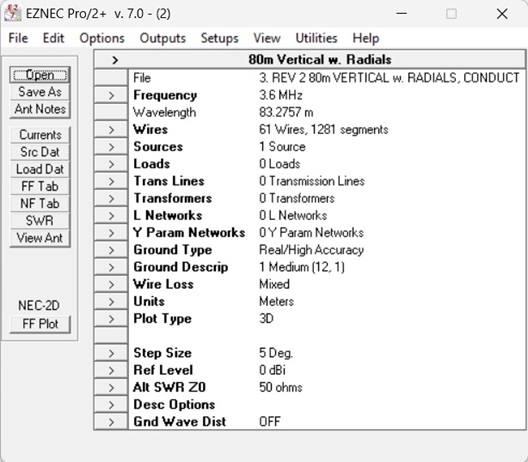This screenshot has width=528, height=462.
Task: Click the '0 Transmission Lines' value
Action: pos(312,181)
